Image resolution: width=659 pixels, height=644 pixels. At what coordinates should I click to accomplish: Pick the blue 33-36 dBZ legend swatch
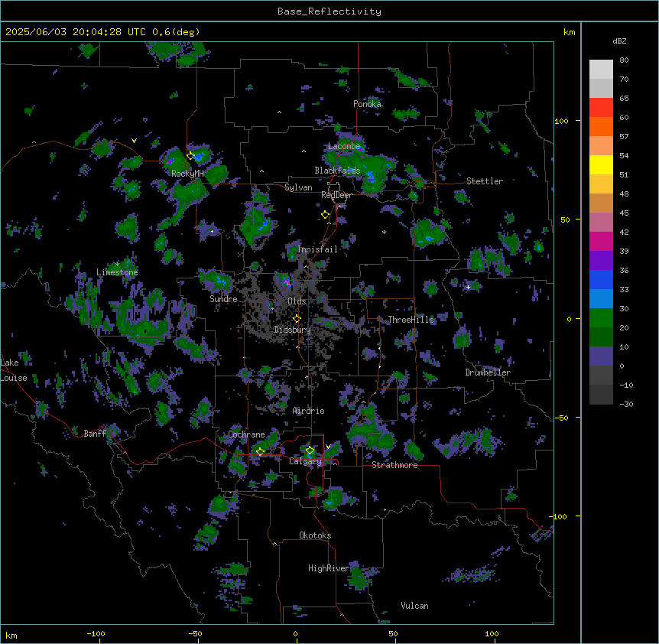coord(601,279)
